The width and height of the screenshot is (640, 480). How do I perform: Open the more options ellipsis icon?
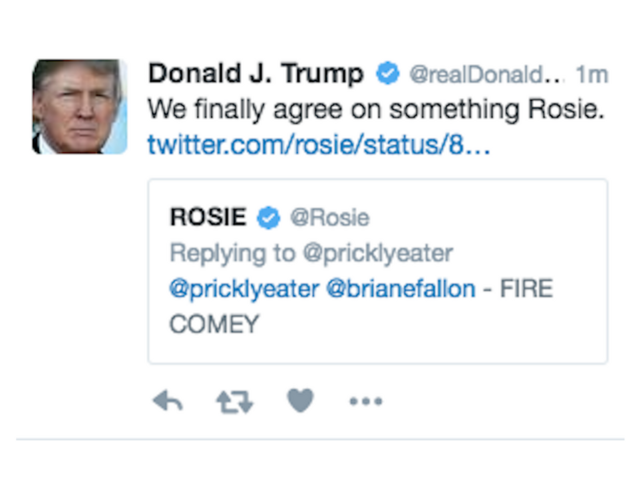tap(365, 401)
